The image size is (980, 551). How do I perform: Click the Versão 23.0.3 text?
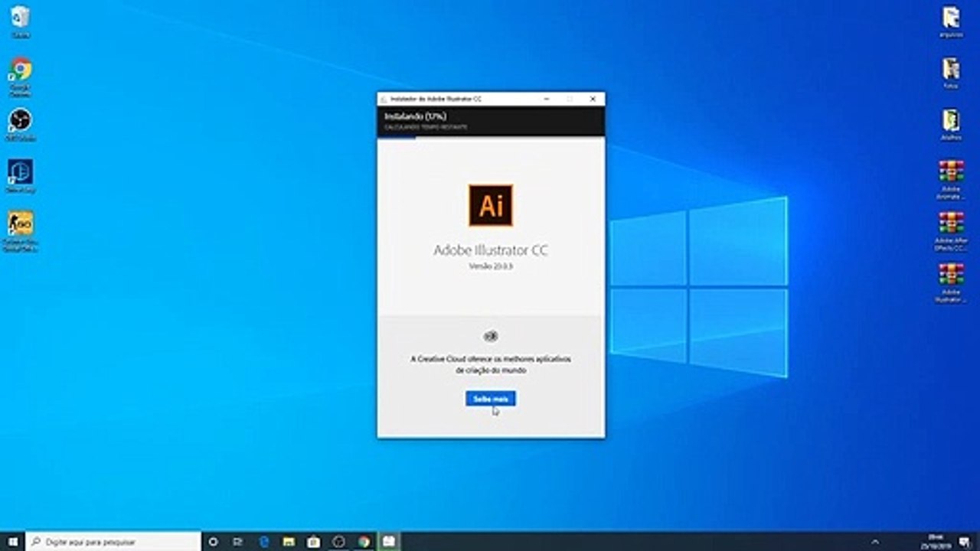491,266
